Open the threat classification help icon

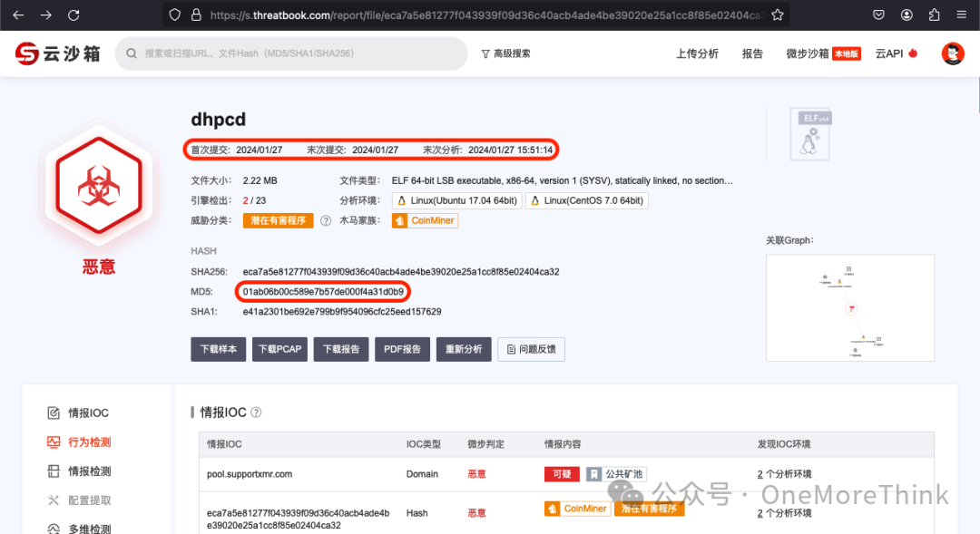point(326,220)
